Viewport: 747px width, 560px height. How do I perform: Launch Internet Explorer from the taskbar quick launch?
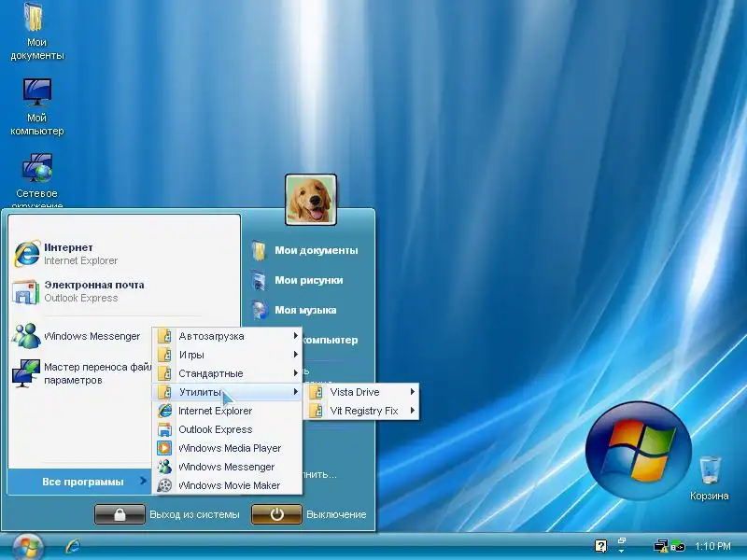point(73,546)
